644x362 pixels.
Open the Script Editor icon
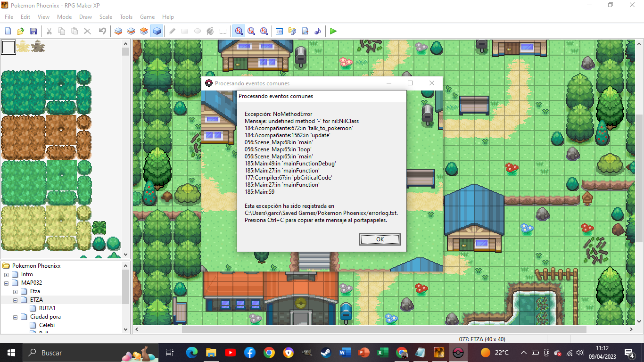(305, 31)
